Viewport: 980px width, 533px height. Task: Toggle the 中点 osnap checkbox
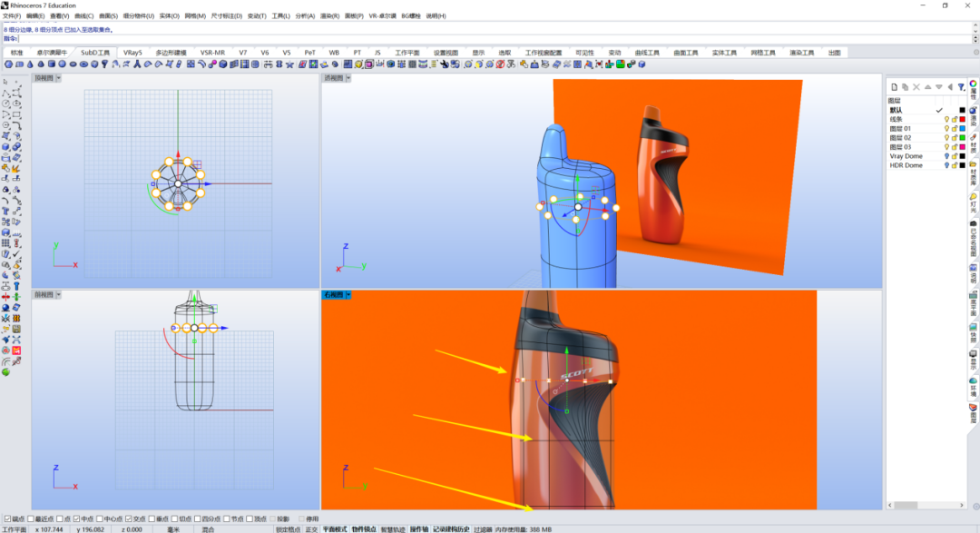(x=76, y=518)
